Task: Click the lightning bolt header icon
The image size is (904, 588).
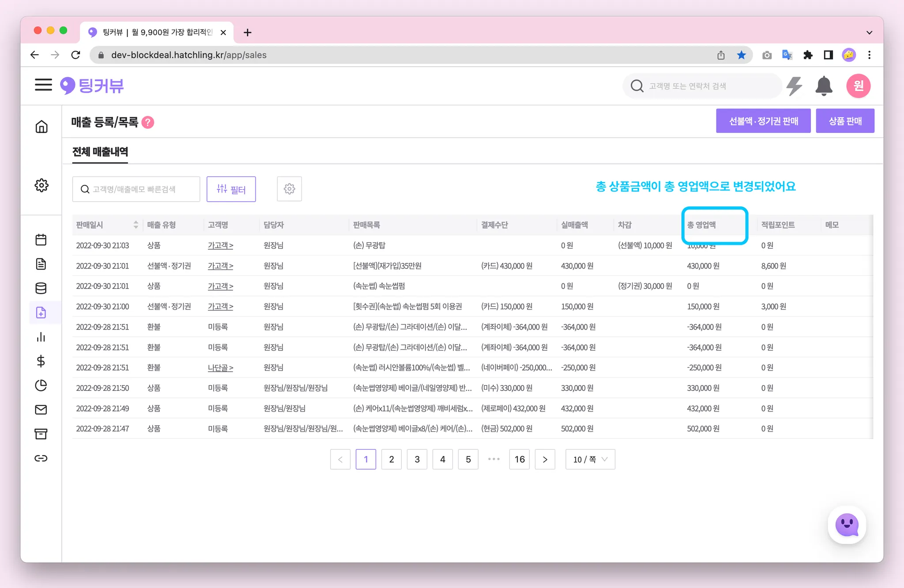Action: point(794,86)
